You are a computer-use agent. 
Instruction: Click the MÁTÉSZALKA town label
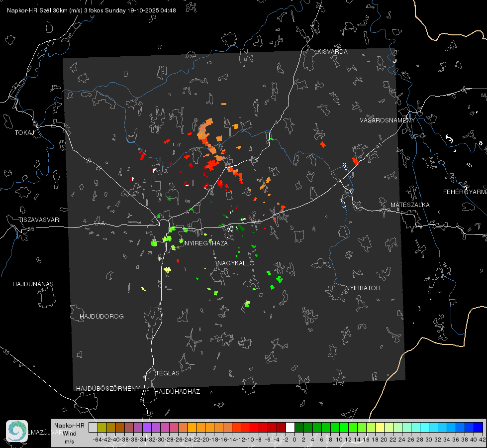[x=410, y=205]
